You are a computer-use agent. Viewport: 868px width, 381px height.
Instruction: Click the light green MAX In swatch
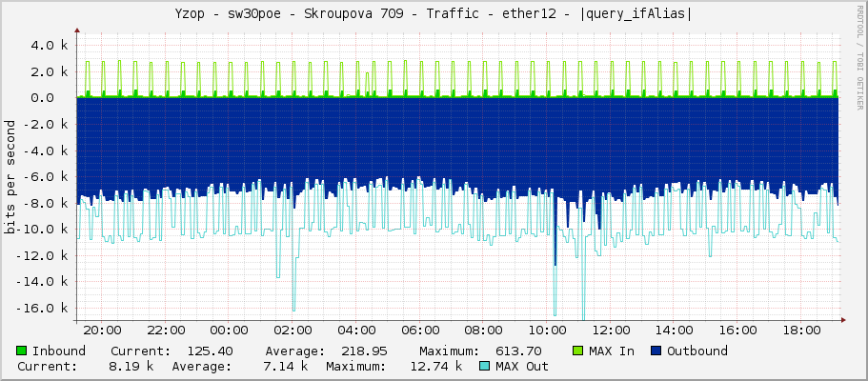[578, 351]
